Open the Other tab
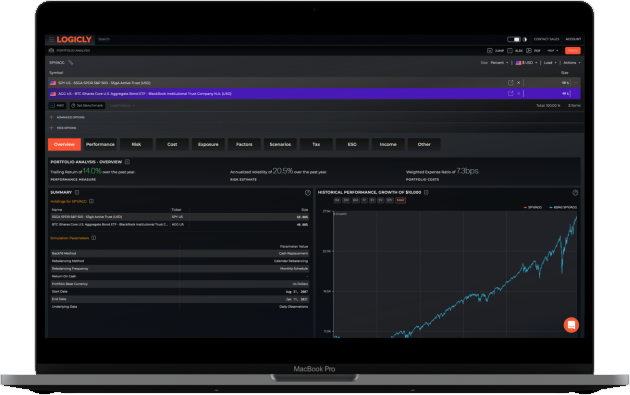The image size is (630, 395). click(x=424, y=144)
